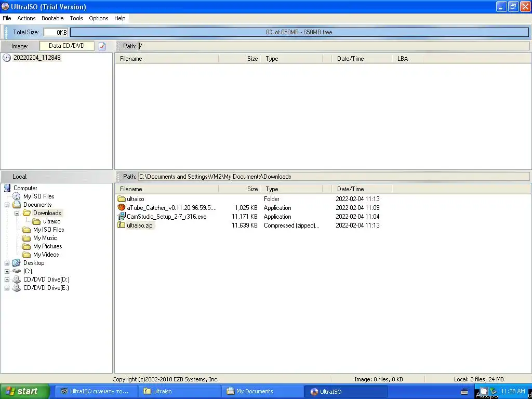Switch to the ultraiso folder taskbar button
The image size is (532, 399).
point(180,391)
